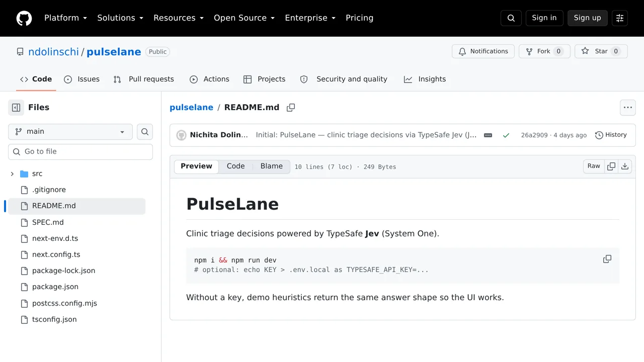Expand the src folder chevron
Image resolution: width=644 pixels, height=362 pixels.
(x=12, y=174)
